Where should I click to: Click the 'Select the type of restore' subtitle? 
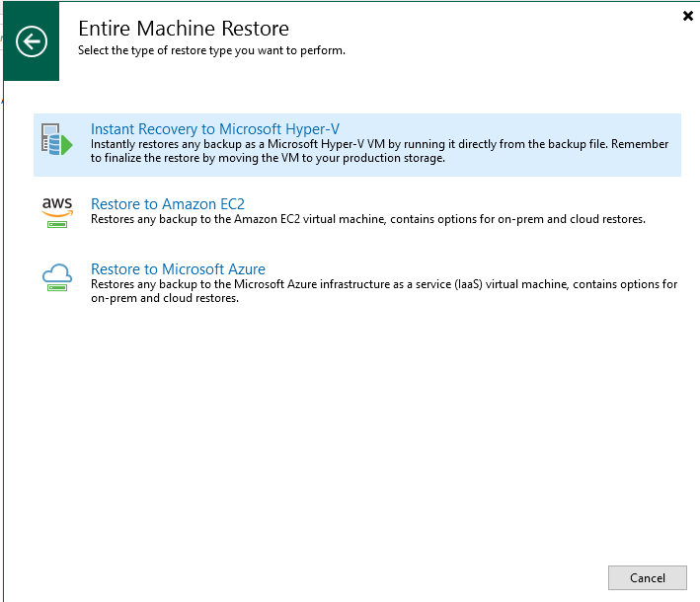point(211,50)
